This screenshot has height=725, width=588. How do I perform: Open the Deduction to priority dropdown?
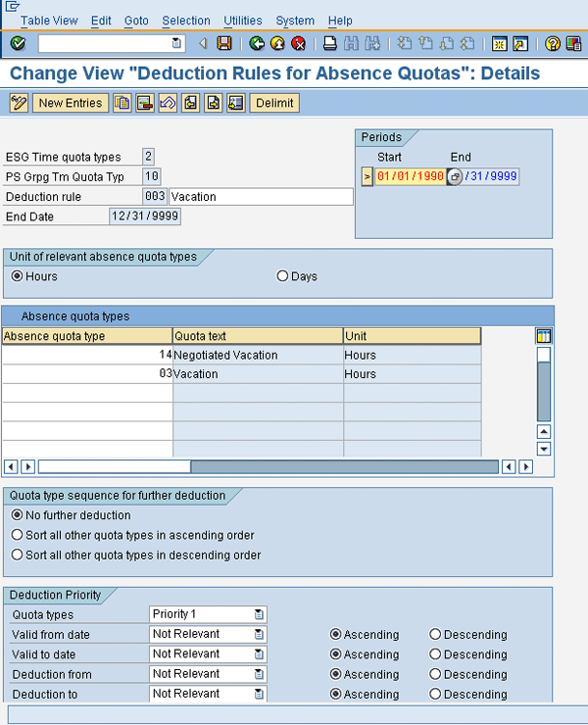point(259,694)
